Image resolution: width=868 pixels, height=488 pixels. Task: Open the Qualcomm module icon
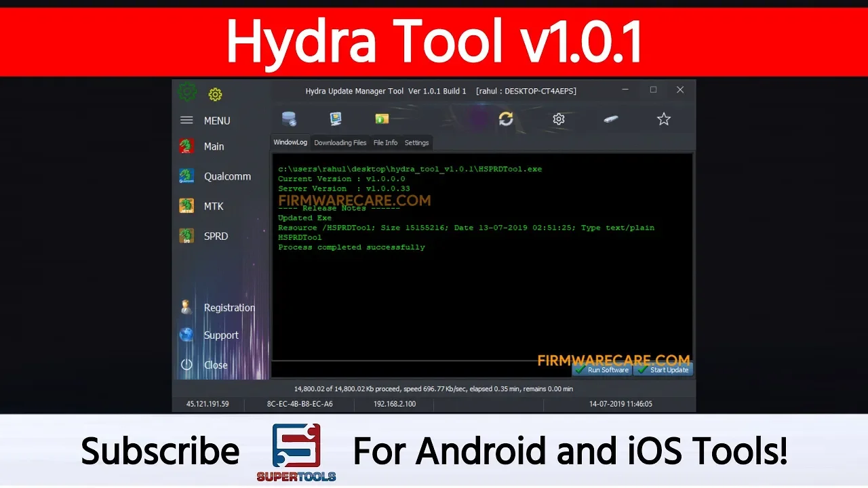(186, 176)
